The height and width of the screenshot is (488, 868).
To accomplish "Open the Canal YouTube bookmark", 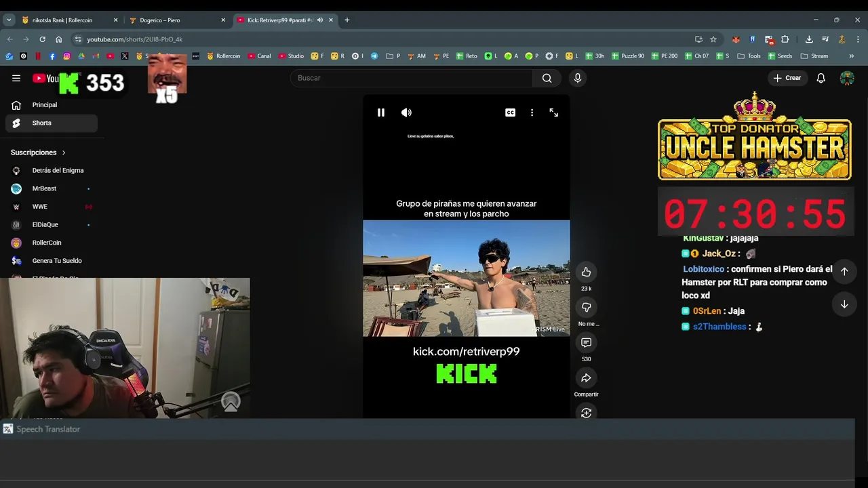I will click(260, 56).
